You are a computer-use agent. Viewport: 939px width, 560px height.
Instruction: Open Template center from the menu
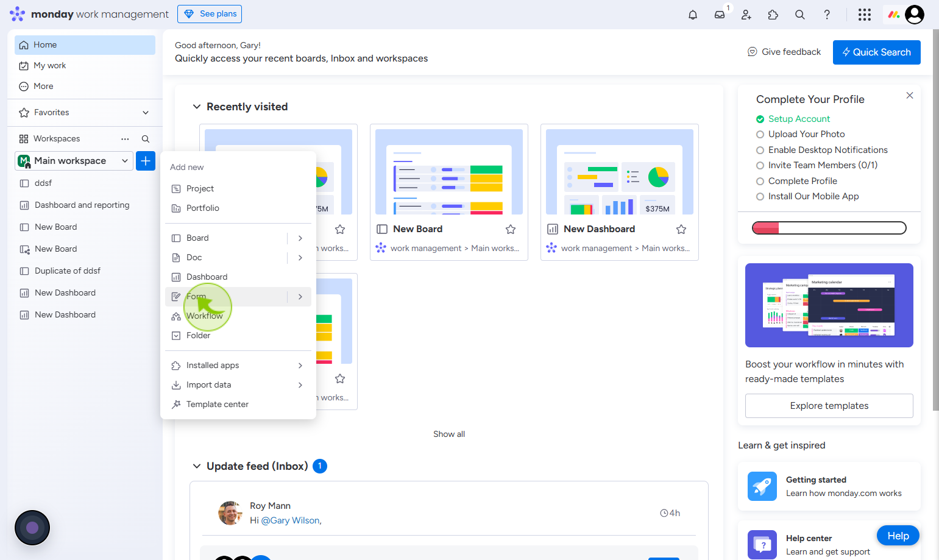[x=238, y=405]
